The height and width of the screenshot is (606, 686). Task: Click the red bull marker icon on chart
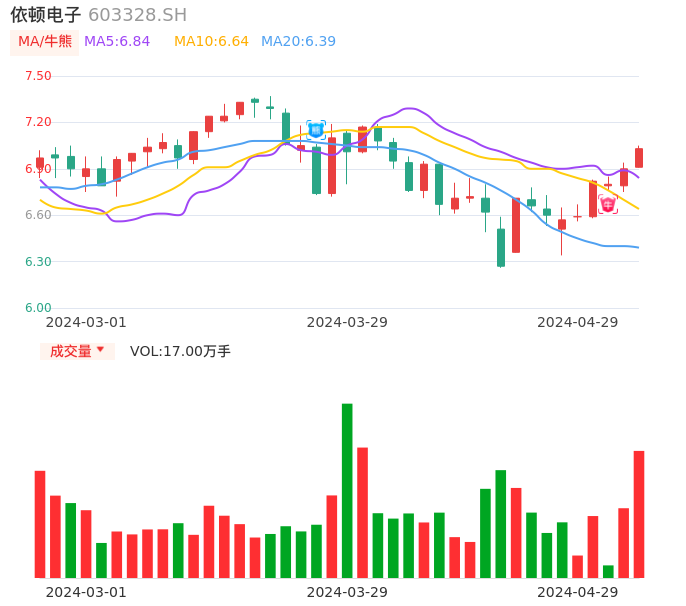607,204
